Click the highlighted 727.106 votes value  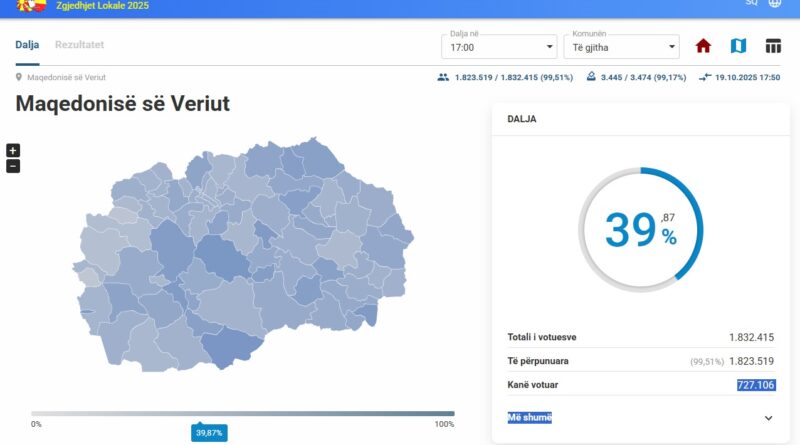(x=756, y=385)
